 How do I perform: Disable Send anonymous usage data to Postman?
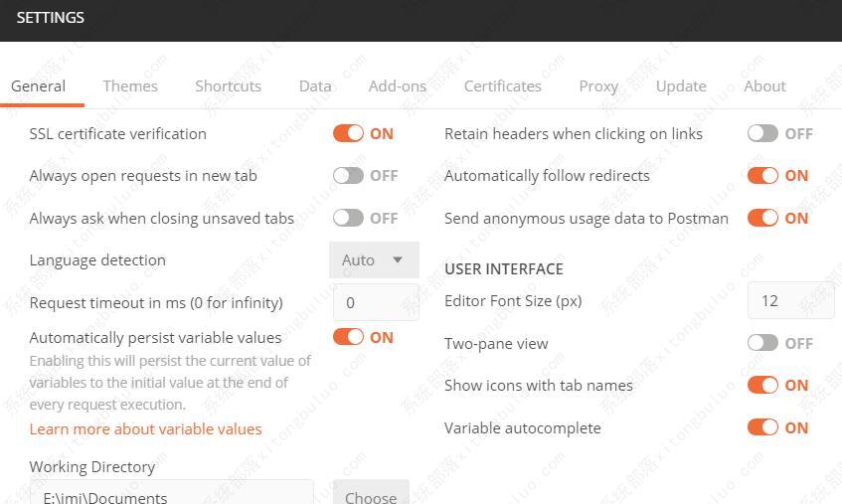[762, 218]
